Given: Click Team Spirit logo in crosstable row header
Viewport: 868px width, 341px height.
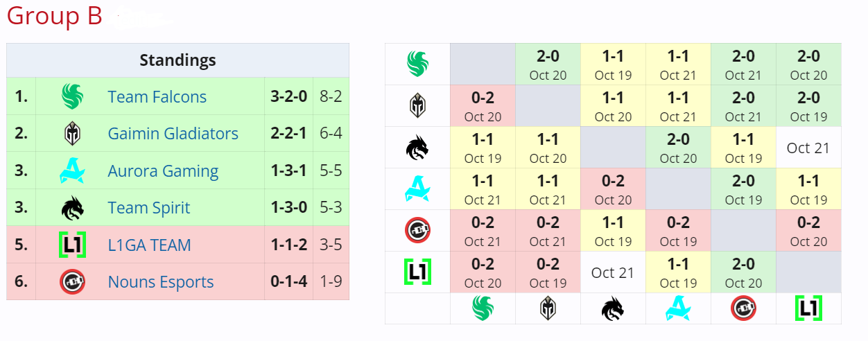Looking at the screenshot, I should point(417,148).
